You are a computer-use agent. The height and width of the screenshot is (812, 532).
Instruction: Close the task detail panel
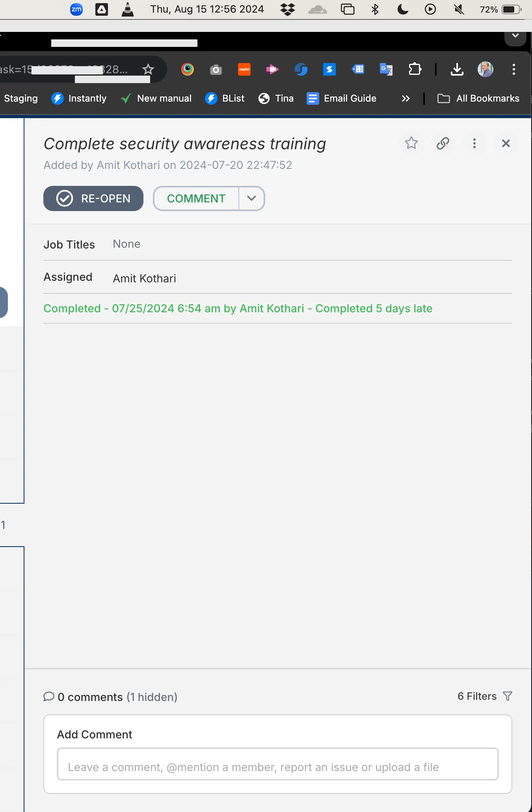tap(506, 143)
